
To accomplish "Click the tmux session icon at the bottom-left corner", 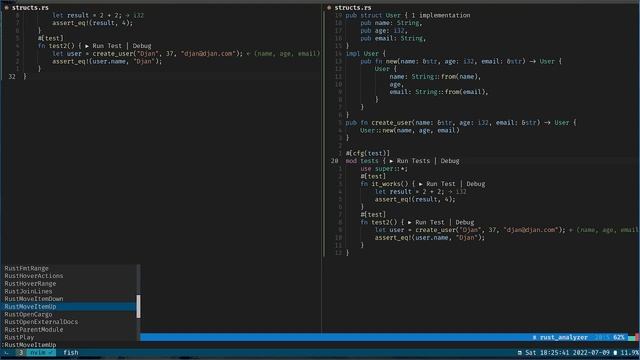I will coord(6,353).
